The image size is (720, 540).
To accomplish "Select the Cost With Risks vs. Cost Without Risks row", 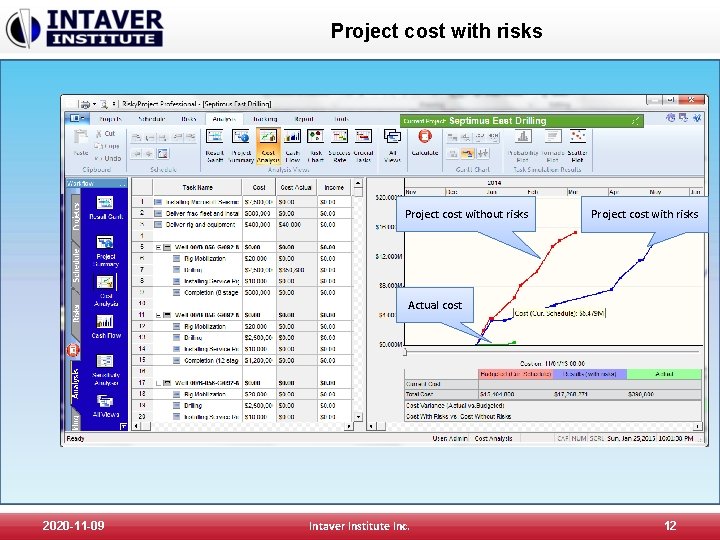I will (553, 417).
